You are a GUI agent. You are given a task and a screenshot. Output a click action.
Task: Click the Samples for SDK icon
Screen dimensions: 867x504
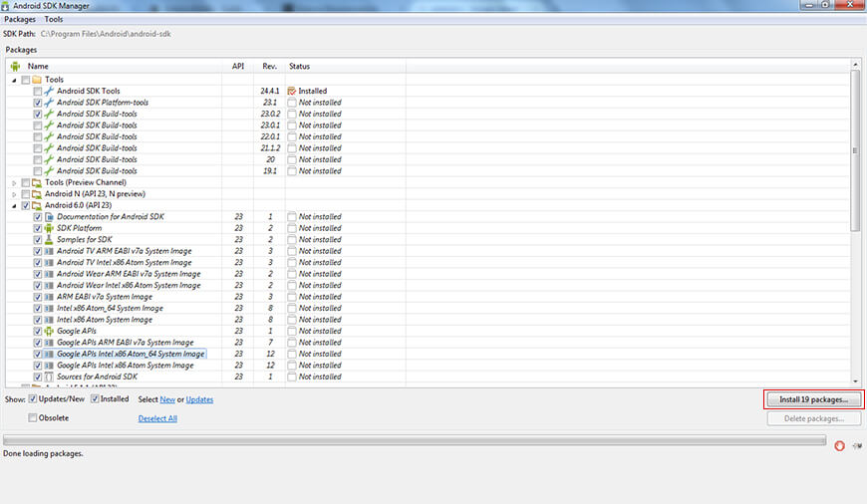tap(49, 240)
